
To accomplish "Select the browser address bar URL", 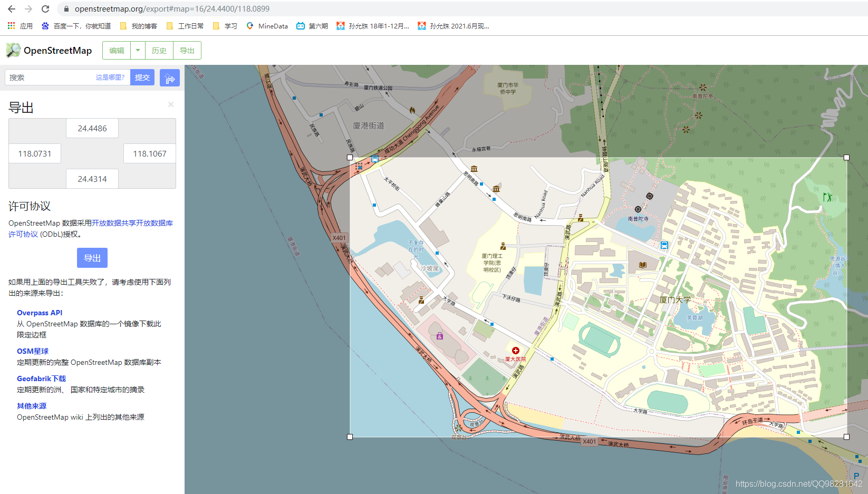I will point(172,9).
